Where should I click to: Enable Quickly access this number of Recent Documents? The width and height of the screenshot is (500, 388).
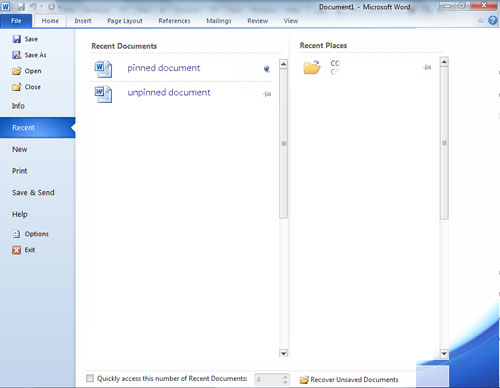[x=90, y=378]
